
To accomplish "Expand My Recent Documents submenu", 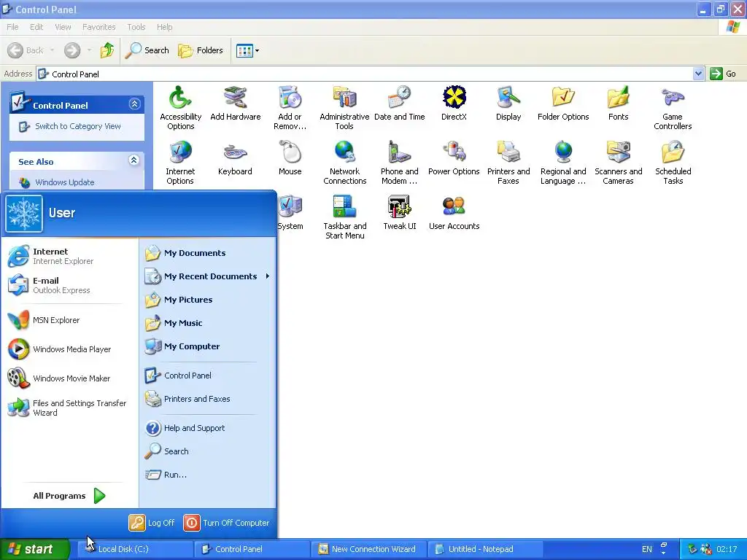I will pyautogui.click(x=208, y=276).
